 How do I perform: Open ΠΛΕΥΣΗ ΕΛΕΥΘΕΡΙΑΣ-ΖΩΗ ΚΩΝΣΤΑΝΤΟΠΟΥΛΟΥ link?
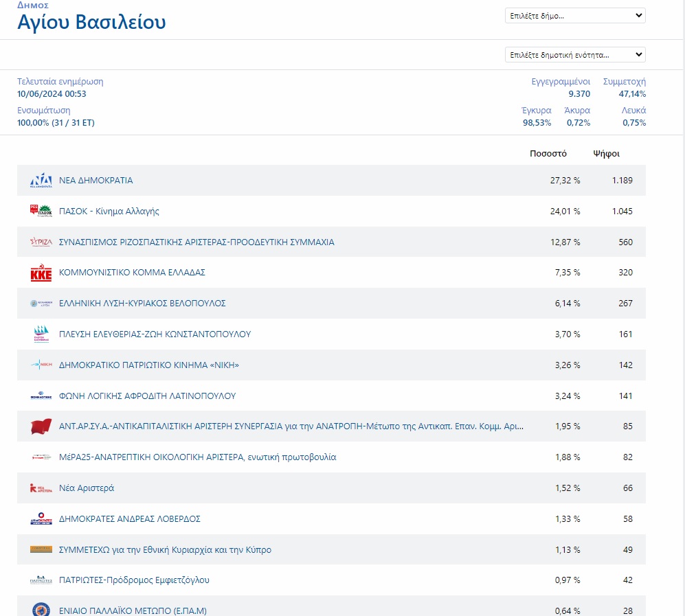pyautogui.click(x=155, y=334)
